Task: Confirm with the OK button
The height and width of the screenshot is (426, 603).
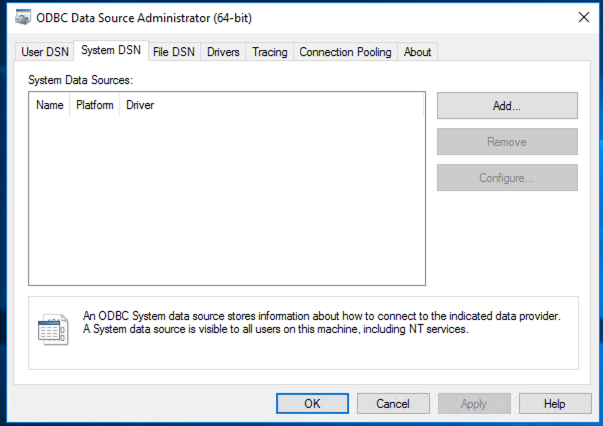Action: (x=312, y=404)
